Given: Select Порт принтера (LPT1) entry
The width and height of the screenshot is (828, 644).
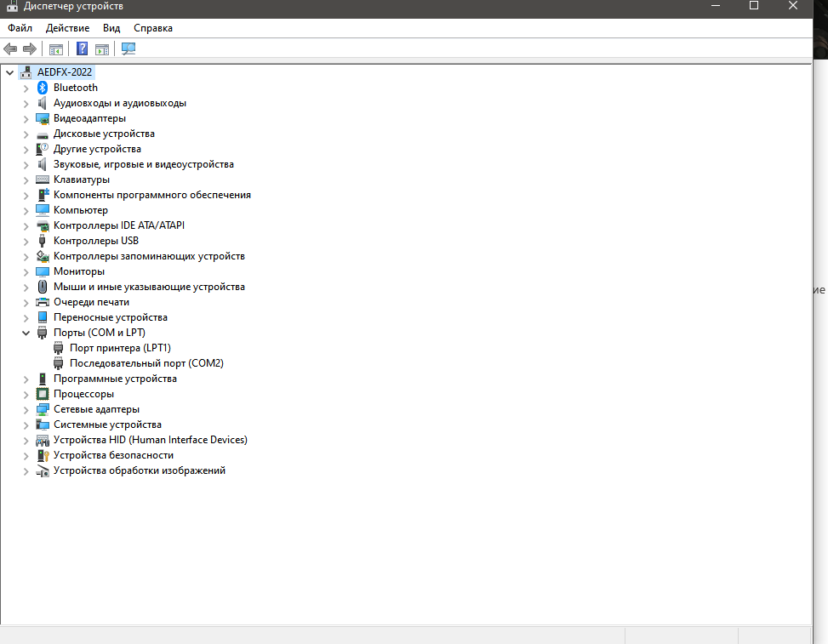Looking at the screenshot, I should tap(120, 348).
